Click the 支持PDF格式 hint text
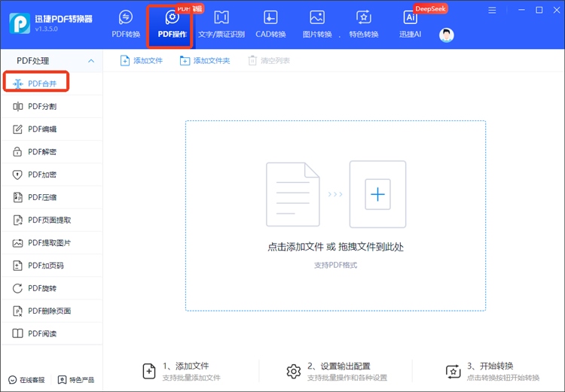The width and height of the screenshot is (565, 392). (x=335, y=266)
